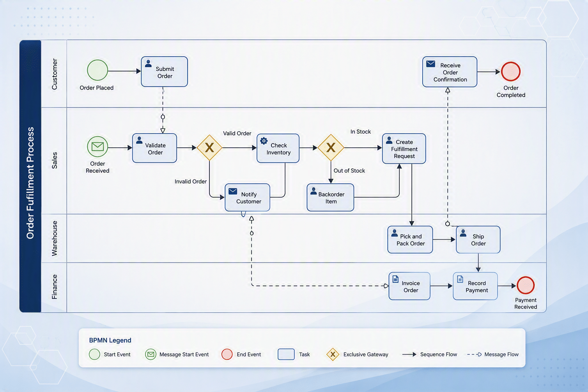Click the Payment Received label text
Viewport: 588px width, 392px height.
point(526,304)
